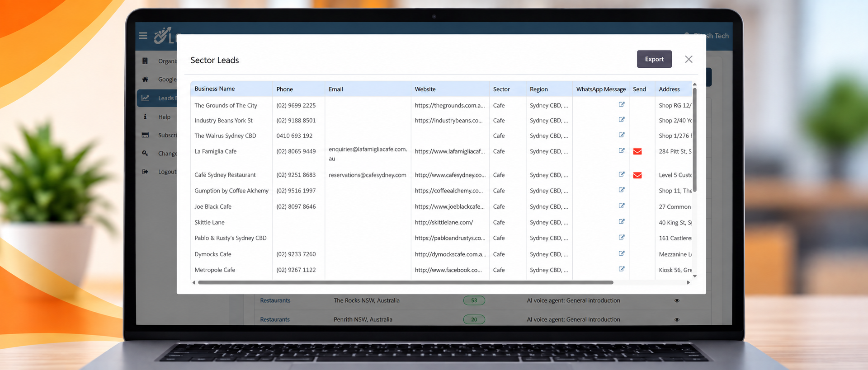868x370 pixels.
Task: Open the hamburger menu icon
Action: (143, 36)
